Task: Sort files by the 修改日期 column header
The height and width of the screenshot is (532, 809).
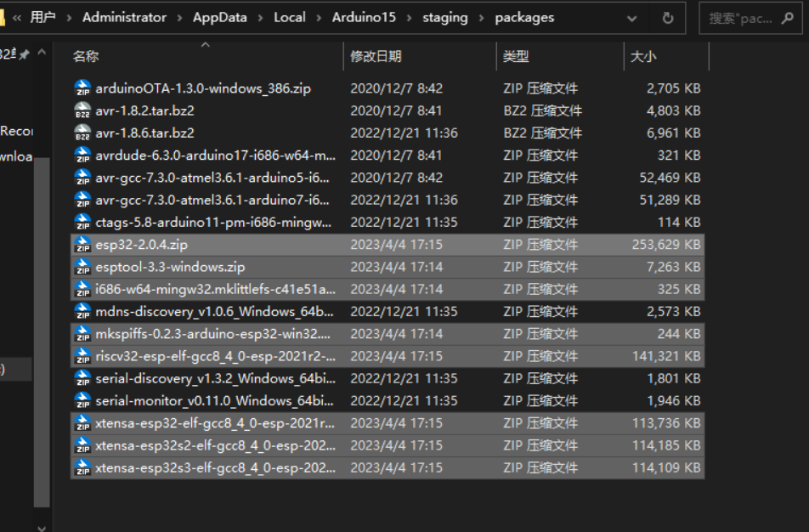Action: (376, 56)
